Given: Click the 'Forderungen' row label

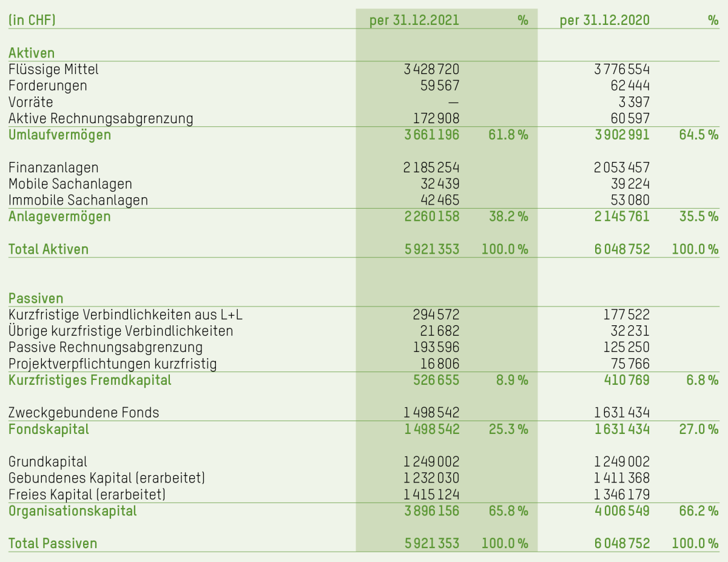Looking at the screenshot, I should [x=48, y=86].
